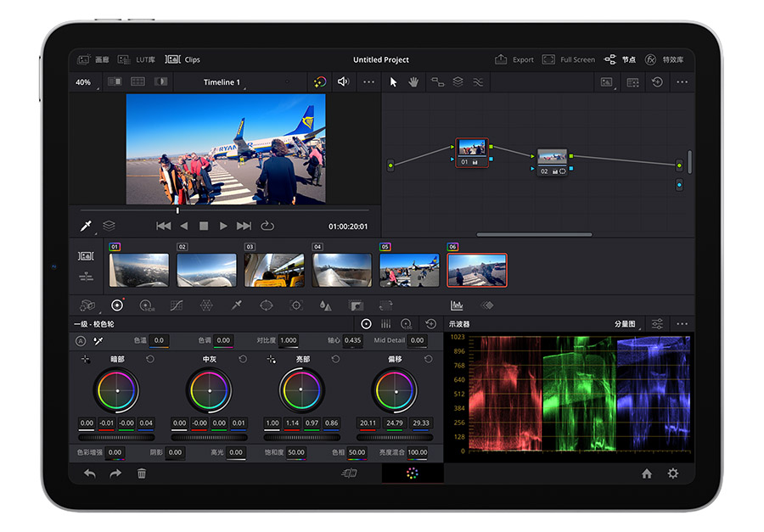Open the 特效库 effects library

coord(664,59)
